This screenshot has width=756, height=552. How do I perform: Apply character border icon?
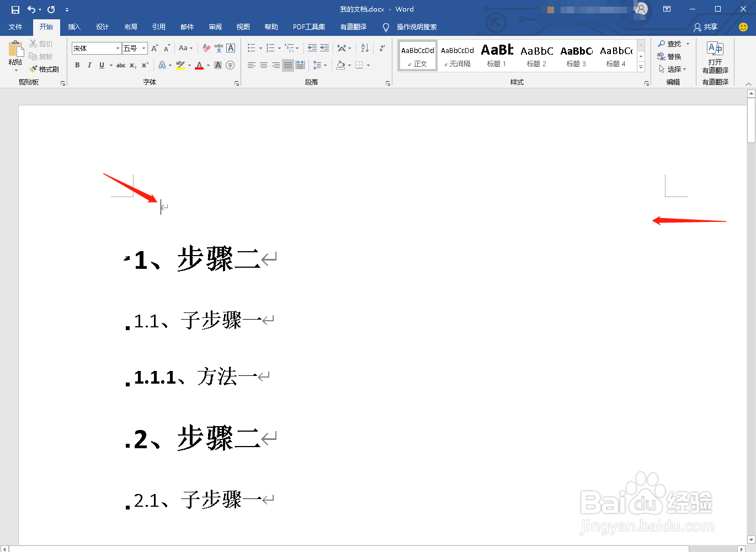231,48
